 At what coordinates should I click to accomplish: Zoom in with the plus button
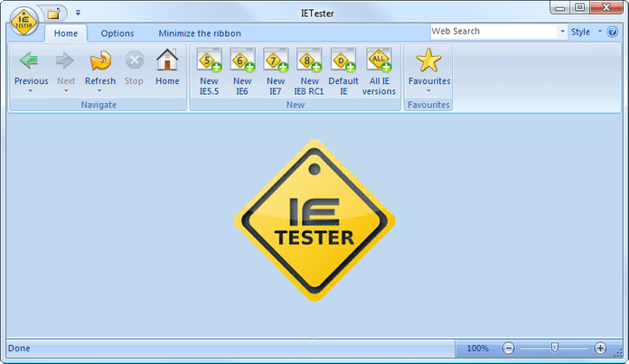[x=600, y=348]
